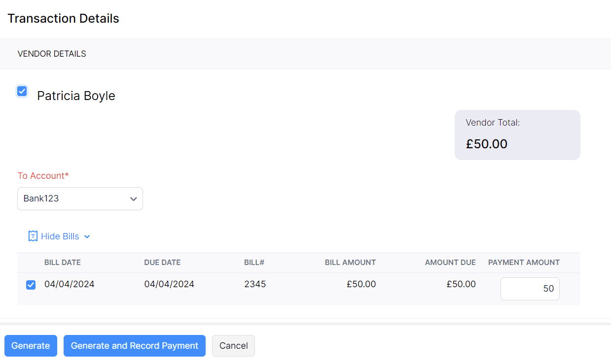Select bill number 2345 in the table
The image size is (611, 364).
click(x=255, y=284)
